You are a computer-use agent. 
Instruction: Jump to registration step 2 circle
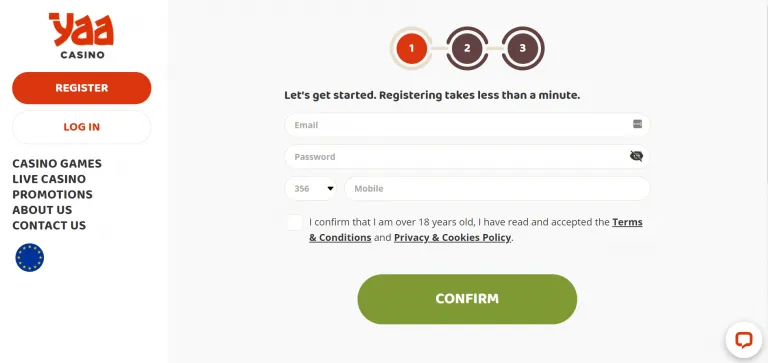[x=467, y=48]
